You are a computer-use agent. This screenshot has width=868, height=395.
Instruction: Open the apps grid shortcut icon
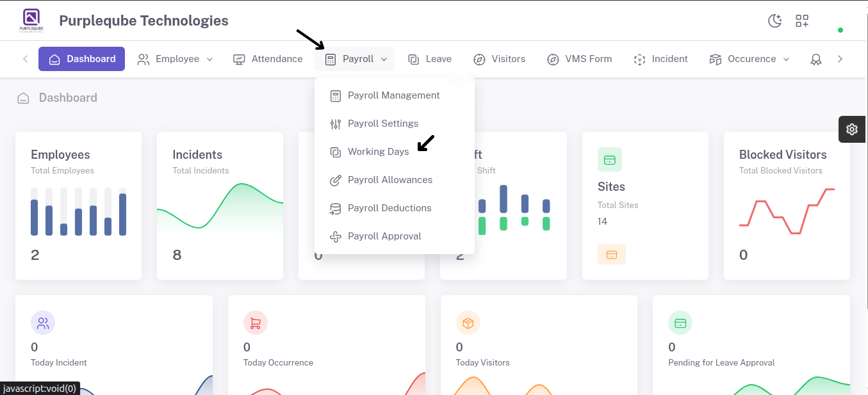tap(802, 21)
